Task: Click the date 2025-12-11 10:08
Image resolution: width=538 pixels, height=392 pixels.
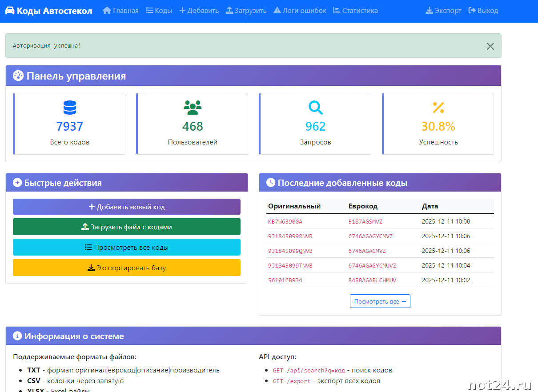Action: (446, 221)
